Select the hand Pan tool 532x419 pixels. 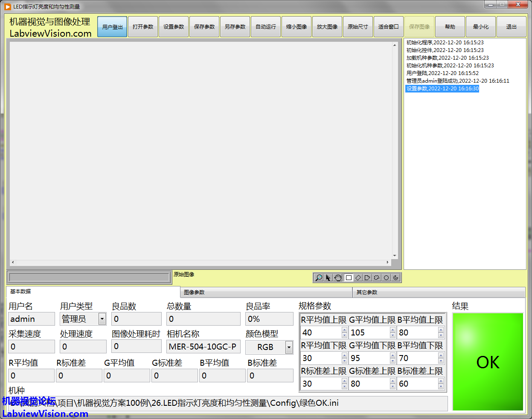[x=338, y=278]
